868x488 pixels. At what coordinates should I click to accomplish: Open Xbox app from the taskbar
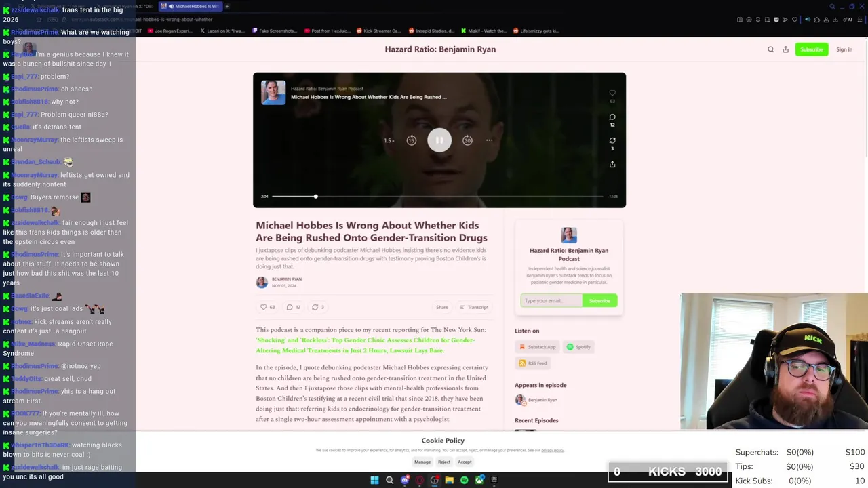click(x=479, y=480)
